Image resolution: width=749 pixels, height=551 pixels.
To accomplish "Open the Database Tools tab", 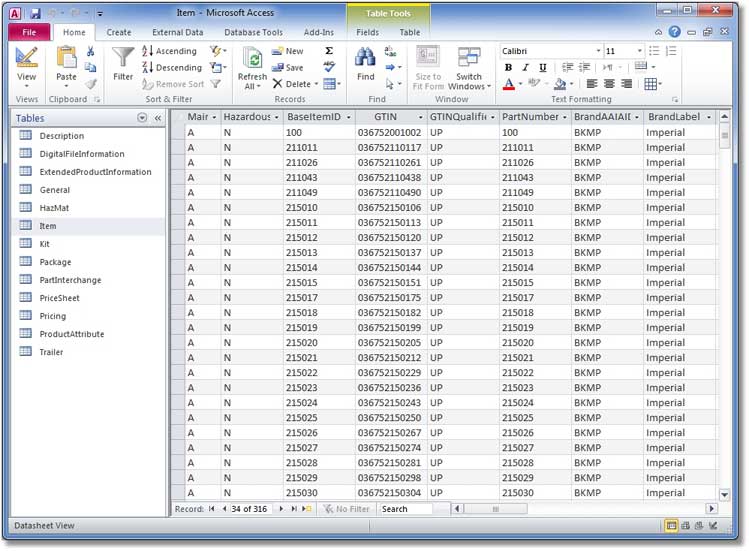I will coord(253,32).
